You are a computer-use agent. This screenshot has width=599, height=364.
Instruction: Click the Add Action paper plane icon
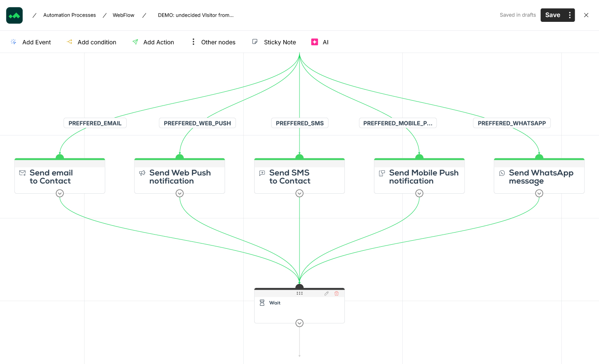(x=135, y=42)
